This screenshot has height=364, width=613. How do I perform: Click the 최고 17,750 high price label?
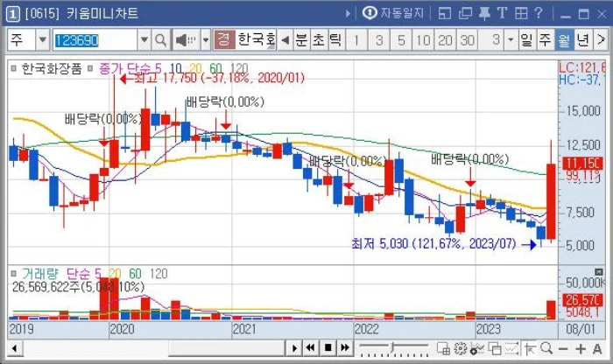(219, 78)
